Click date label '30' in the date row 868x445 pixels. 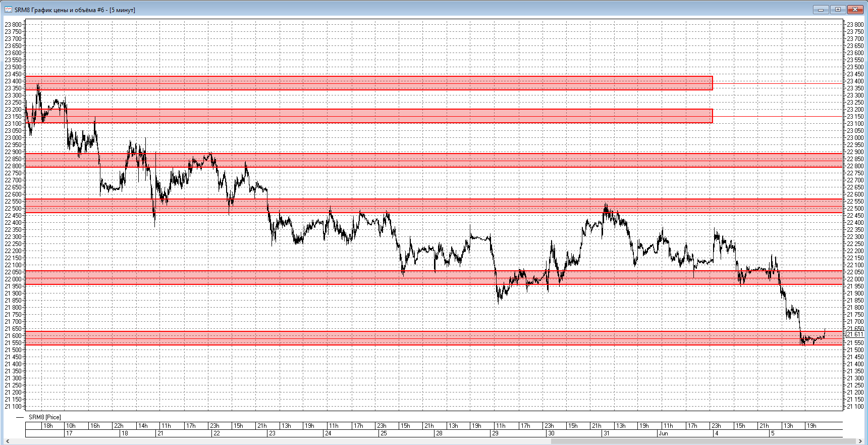551,433
